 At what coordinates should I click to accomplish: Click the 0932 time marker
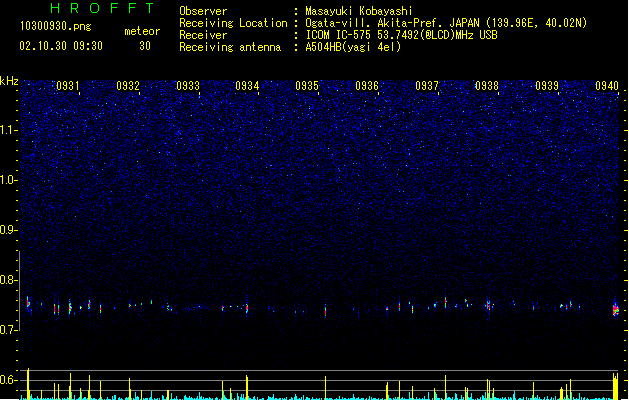128,86
